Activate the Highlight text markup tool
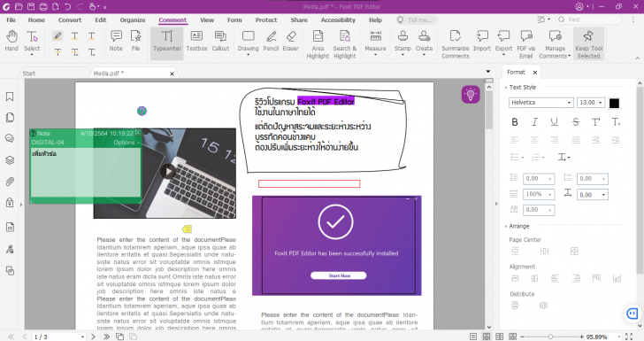The height and width of the screenshot is (341, 644). point(57,35)
